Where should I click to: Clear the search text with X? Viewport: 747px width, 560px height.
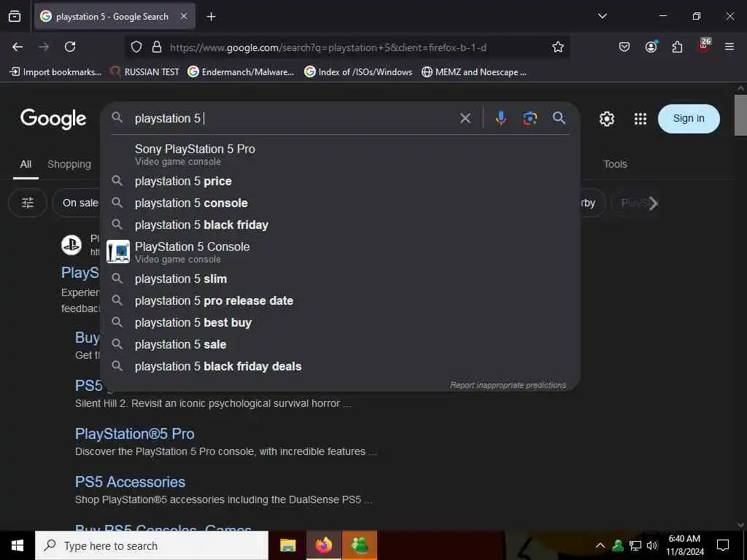(x=465, y=118)
